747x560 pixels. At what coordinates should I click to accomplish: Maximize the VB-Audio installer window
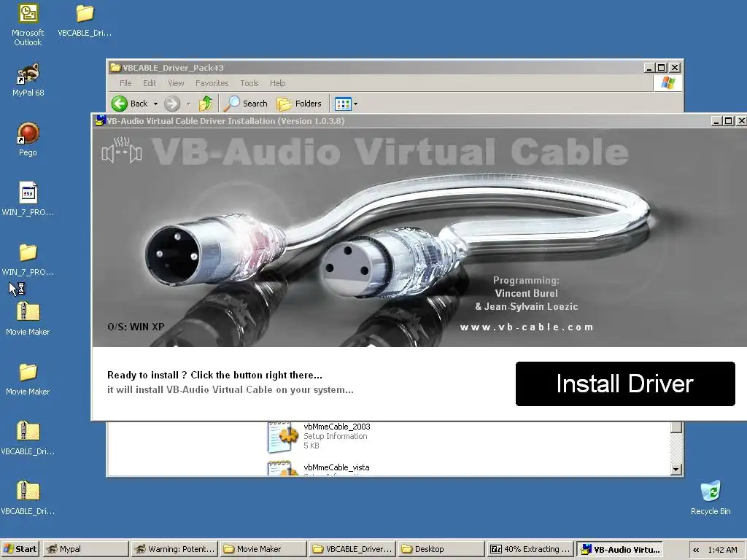coord(729,121)
